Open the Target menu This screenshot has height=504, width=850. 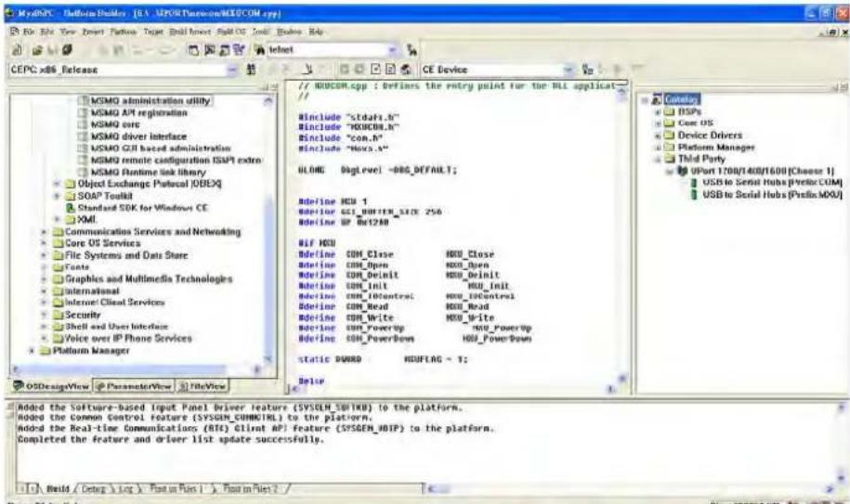[x=153, y=32]
